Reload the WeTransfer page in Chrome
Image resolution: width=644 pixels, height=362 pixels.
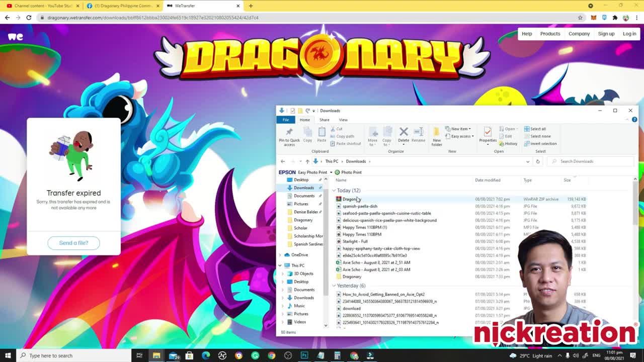(29, 18)
